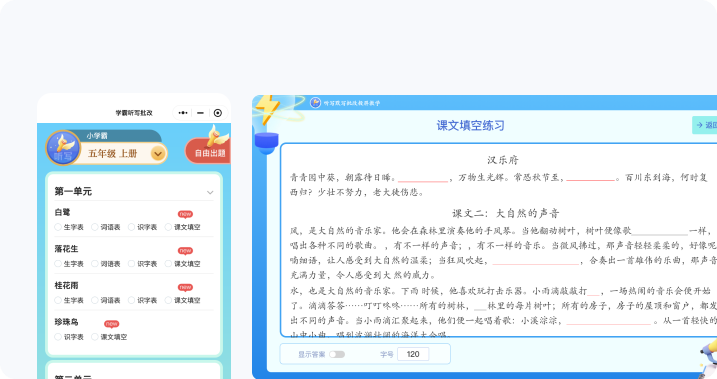The width and height of the screenshot is (717, 379).
Task: Click the 汉乐府 poem title
Action: 503,160
